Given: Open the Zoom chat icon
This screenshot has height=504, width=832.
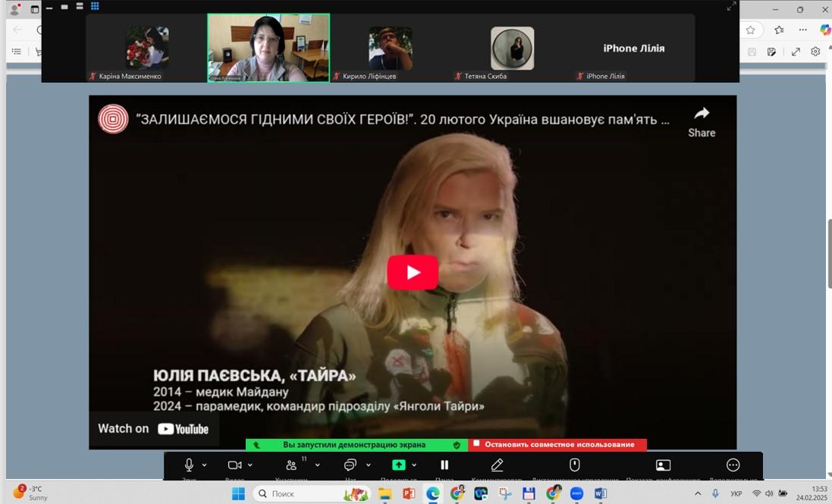Looking at the screenshot, I should tap(350, 465).
